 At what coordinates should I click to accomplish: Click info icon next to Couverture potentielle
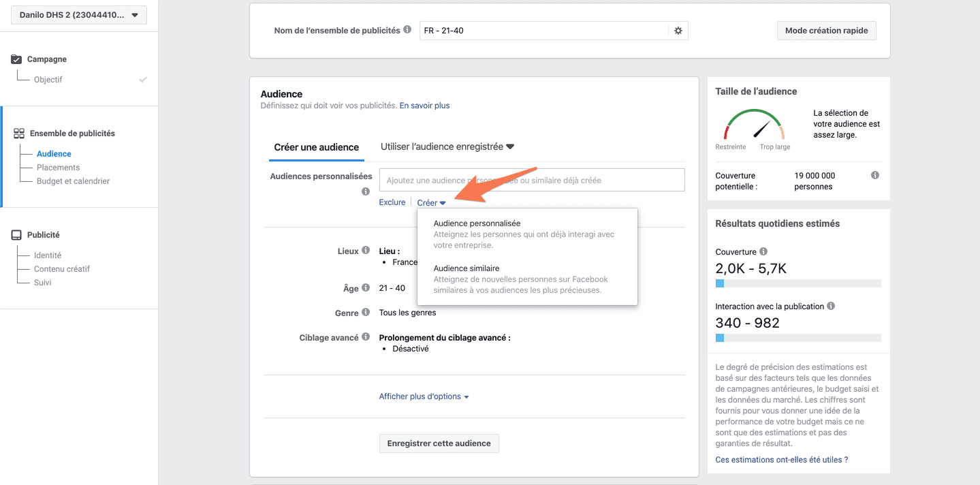pos(874,176)
